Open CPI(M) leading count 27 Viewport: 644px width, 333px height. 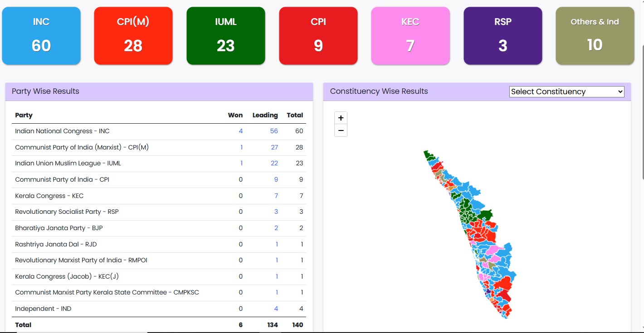coord(274,147)
